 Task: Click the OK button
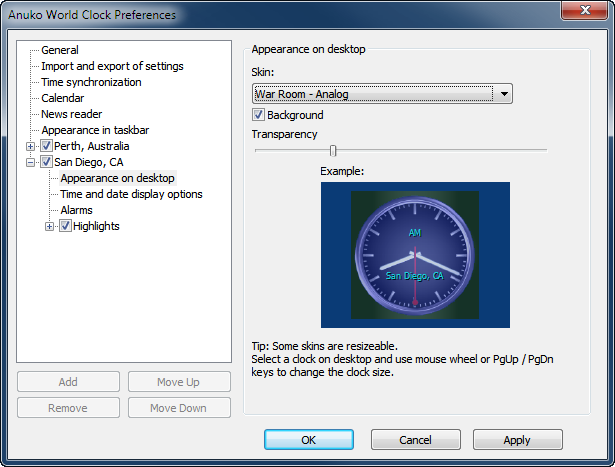click(x=309, y=440)
